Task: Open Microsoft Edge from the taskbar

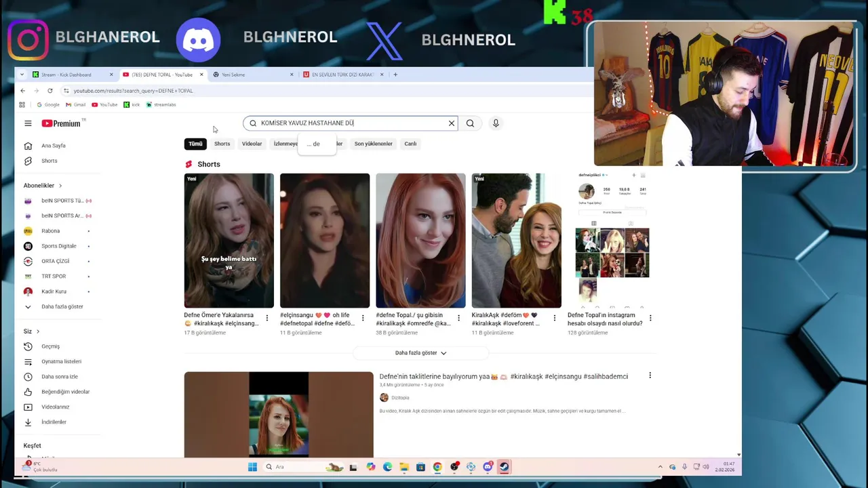Action: pyautogui.click(x=387, y=467)
